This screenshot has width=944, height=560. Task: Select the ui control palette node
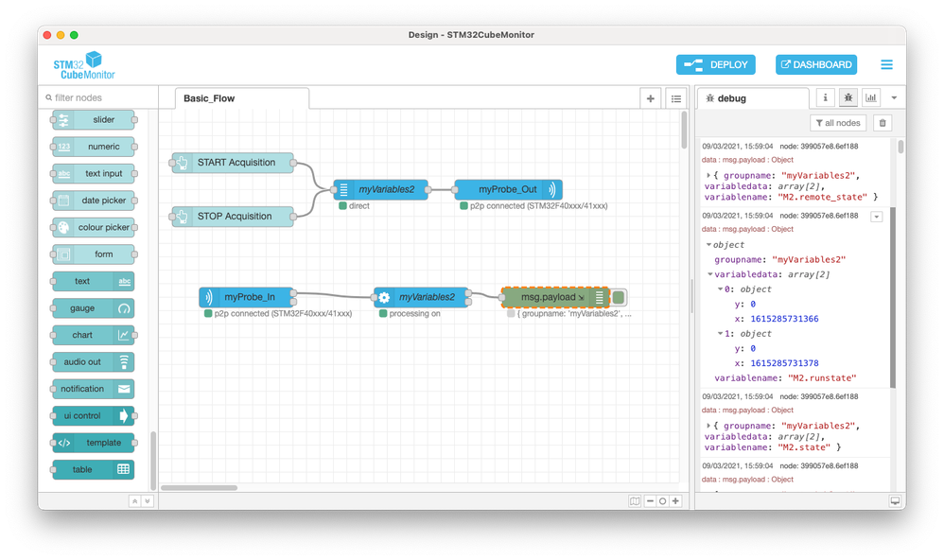point(94,415)
